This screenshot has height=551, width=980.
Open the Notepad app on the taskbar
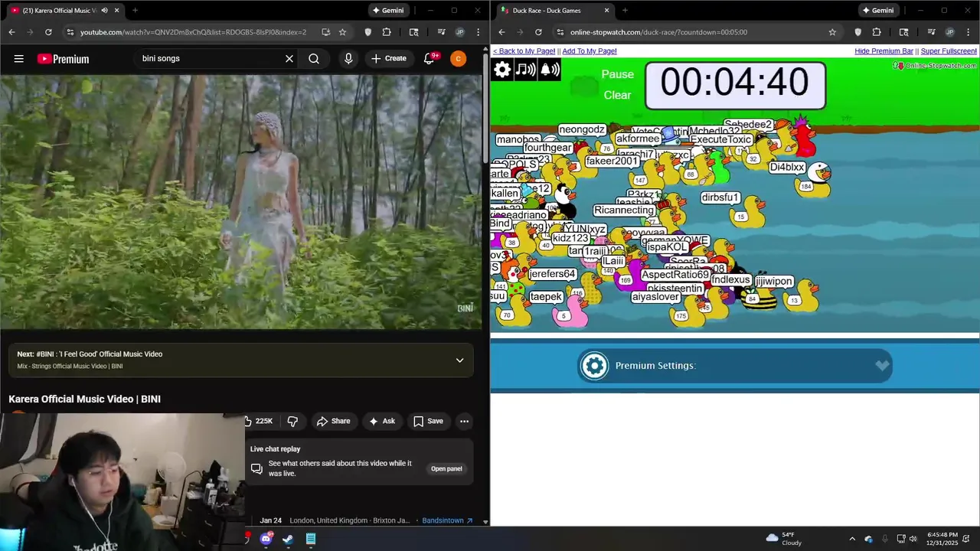click(x=311, y=539)
